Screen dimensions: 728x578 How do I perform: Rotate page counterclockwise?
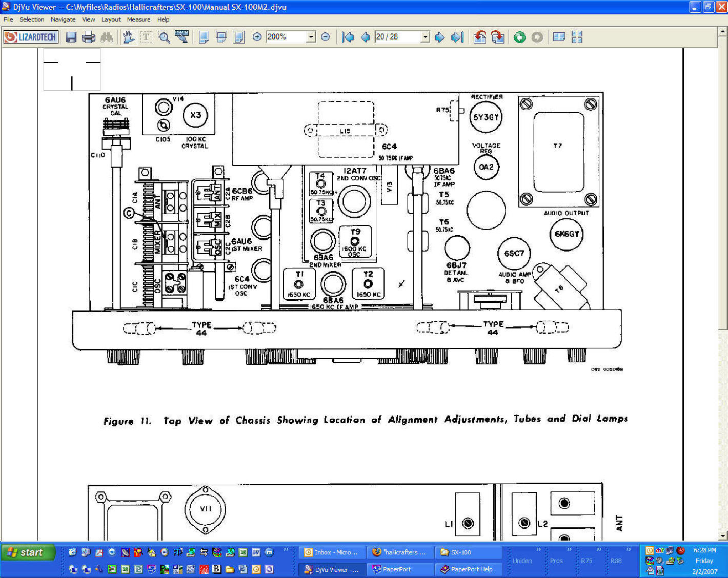(x=480, y=37)
